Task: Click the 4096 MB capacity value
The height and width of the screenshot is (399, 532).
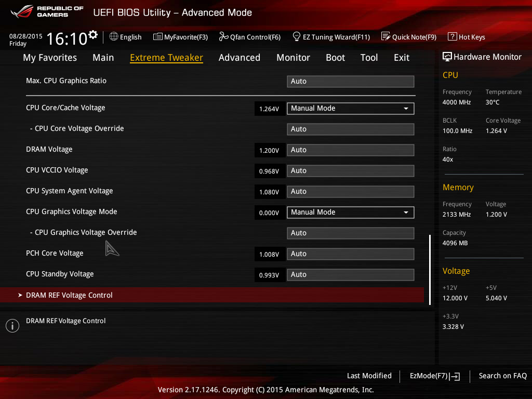Action: pos(455,243)
